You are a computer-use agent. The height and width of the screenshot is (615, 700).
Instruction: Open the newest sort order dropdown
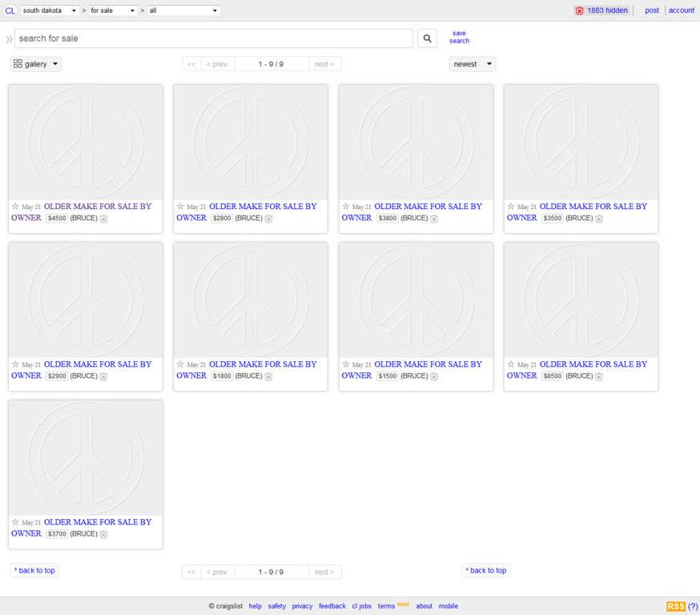pyautogui.click(x=472, y=64)
